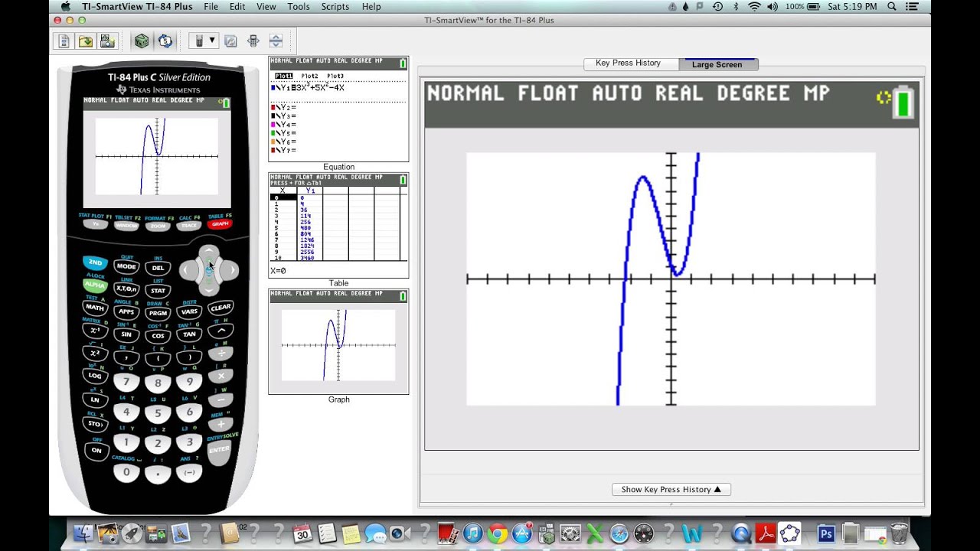Click the up arrow on calculator keypad
The image size is (980, 551).
pos(209,251)
